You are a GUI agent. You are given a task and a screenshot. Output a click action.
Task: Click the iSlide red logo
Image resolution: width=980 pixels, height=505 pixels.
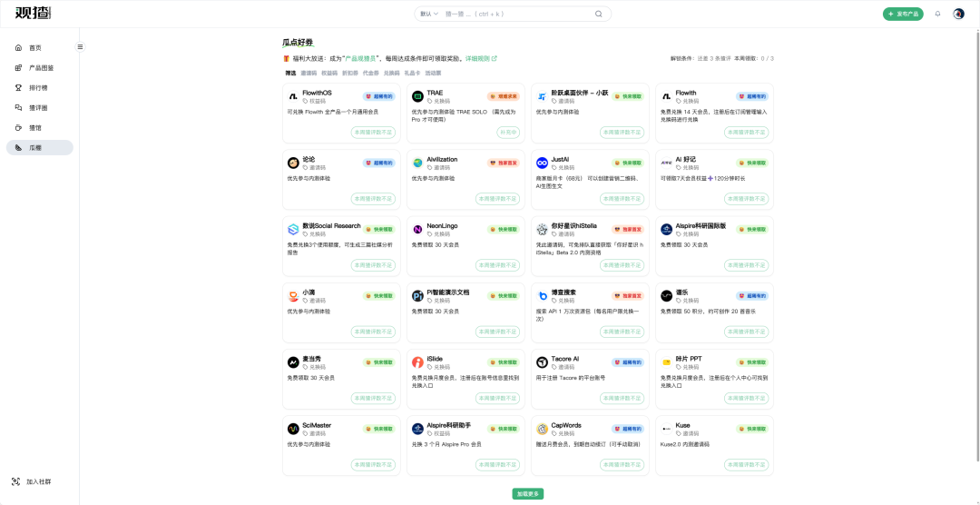point(417,362)
